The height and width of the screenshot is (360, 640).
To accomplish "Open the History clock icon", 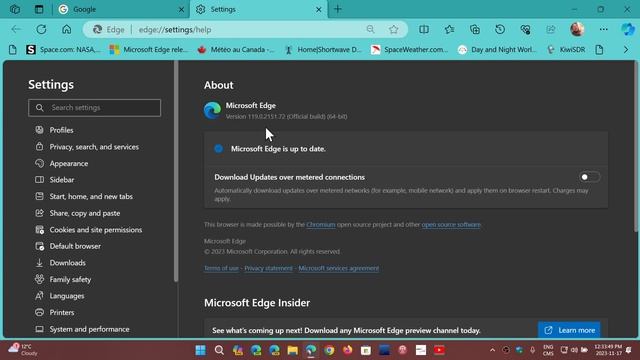I will 500,29.
